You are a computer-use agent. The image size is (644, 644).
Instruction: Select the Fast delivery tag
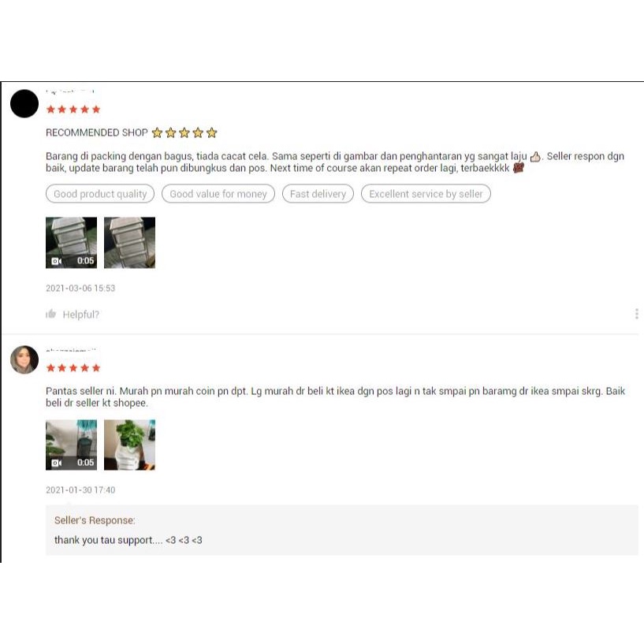click(x=318, y=194)
